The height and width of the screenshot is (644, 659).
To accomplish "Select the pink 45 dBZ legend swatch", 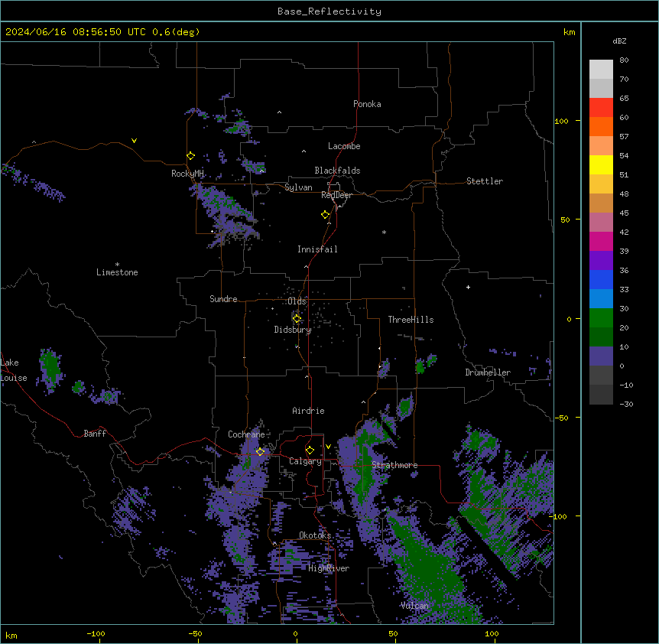I will (601, 222).
